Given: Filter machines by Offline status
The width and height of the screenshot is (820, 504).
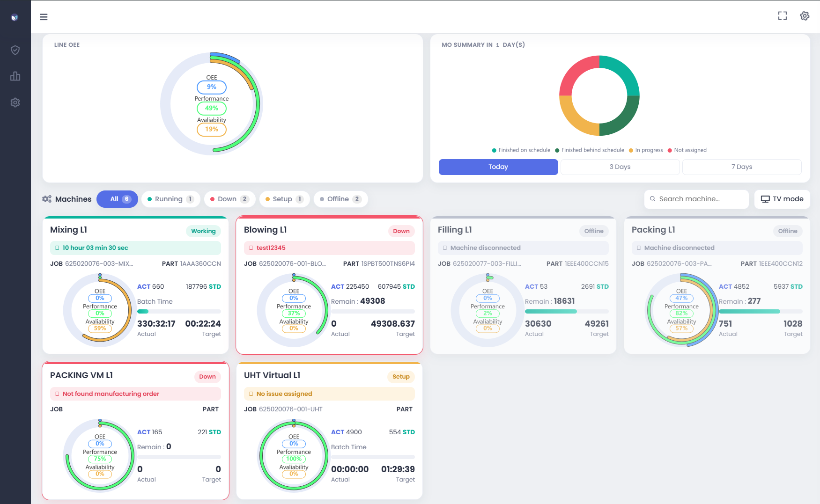Looking at the screenshot, I should coord(340,199).
